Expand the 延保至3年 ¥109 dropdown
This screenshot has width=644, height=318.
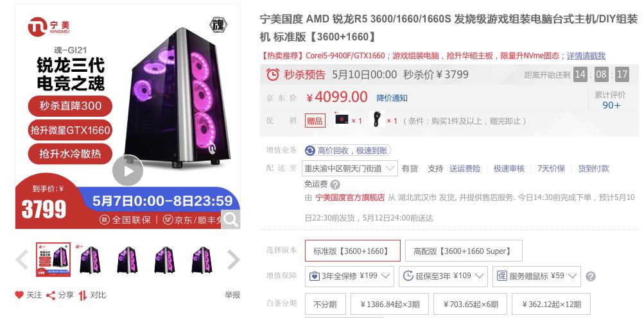coord(443,276)
